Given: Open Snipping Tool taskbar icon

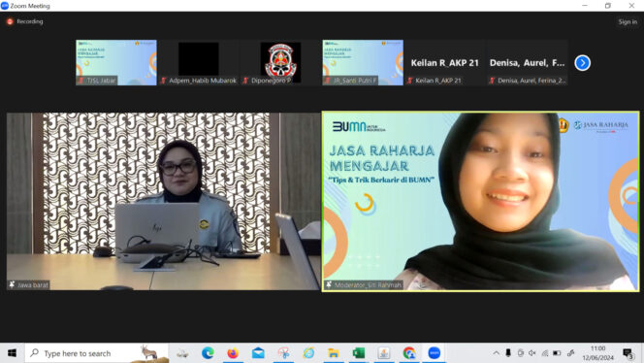Looking at the screenshot, I should point(283,353).
